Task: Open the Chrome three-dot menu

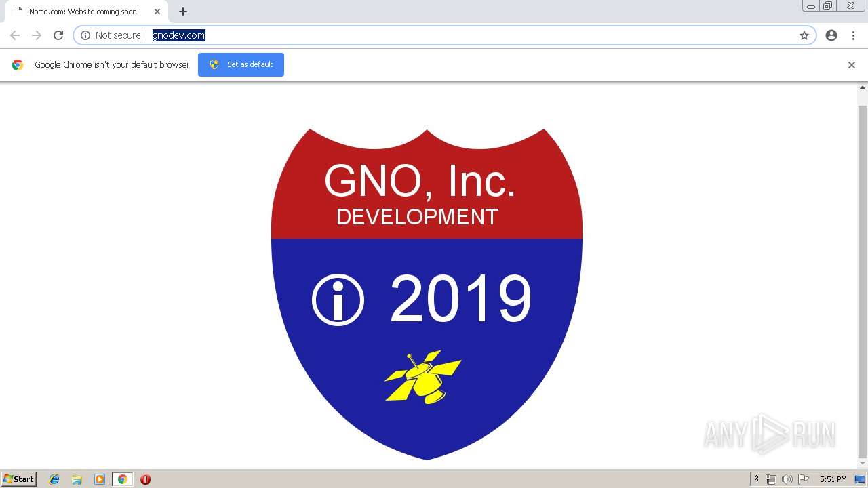Action: (x=853, y=35)
